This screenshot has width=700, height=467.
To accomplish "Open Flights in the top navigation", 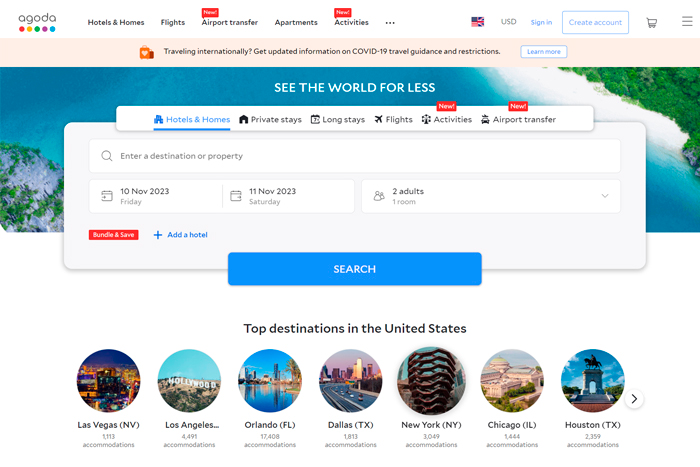I will pyautogui.click(x=173, y=22).
